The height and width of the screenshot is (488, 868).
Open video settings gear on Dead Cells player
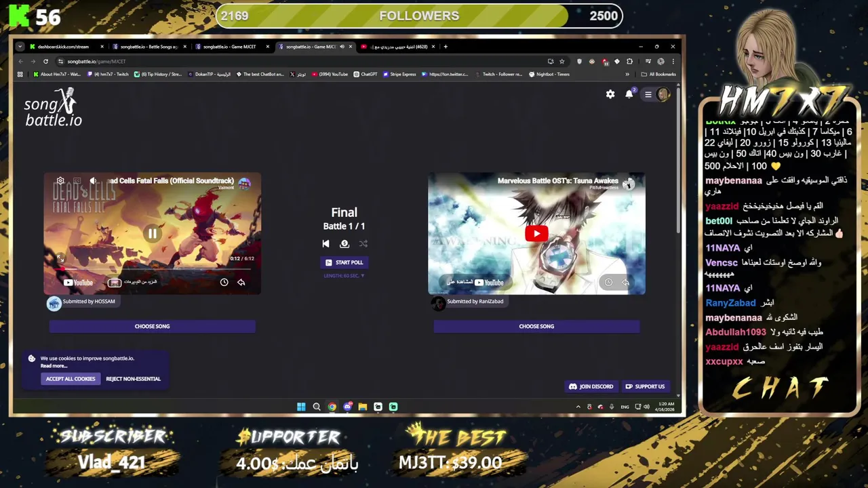[x=60, y=181]
